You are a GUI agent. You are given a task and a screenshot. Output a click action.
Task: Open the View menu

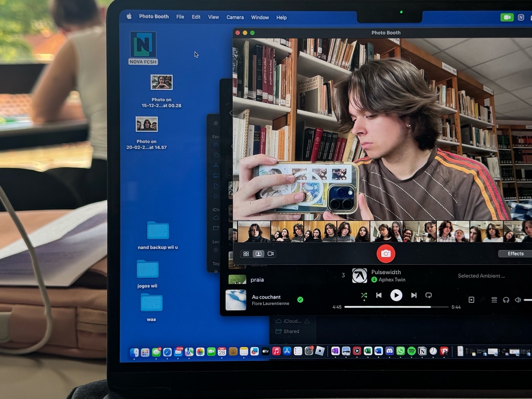(x=213, y=17)
